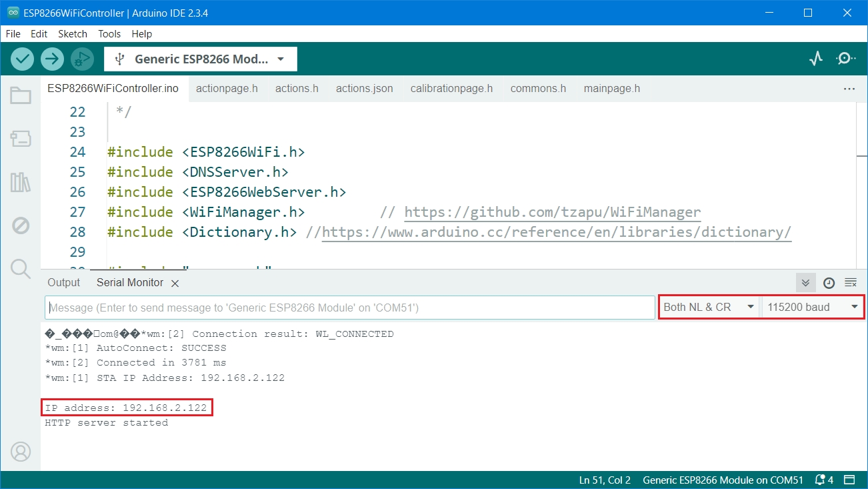This screenshot has height=489, width=868.
Task: Click the serial Message input field
Action: (x=350, y=308)
